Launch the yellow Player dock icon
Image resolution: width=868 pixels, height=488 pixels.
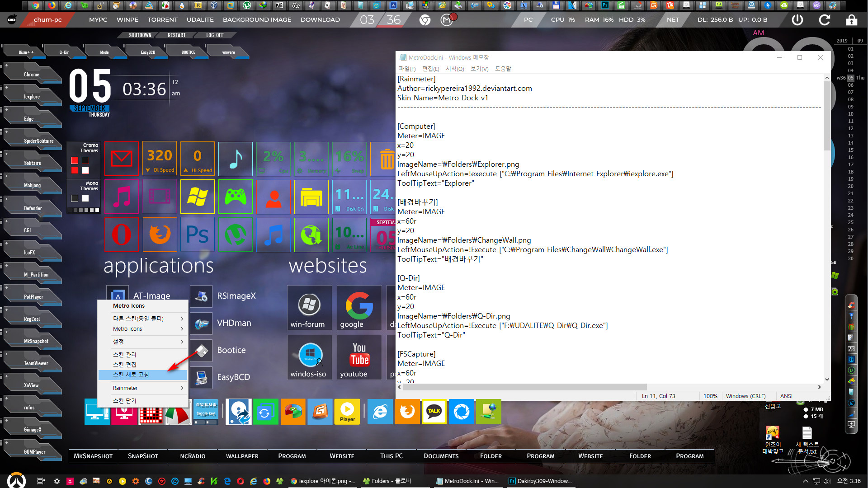click(347, 412)
